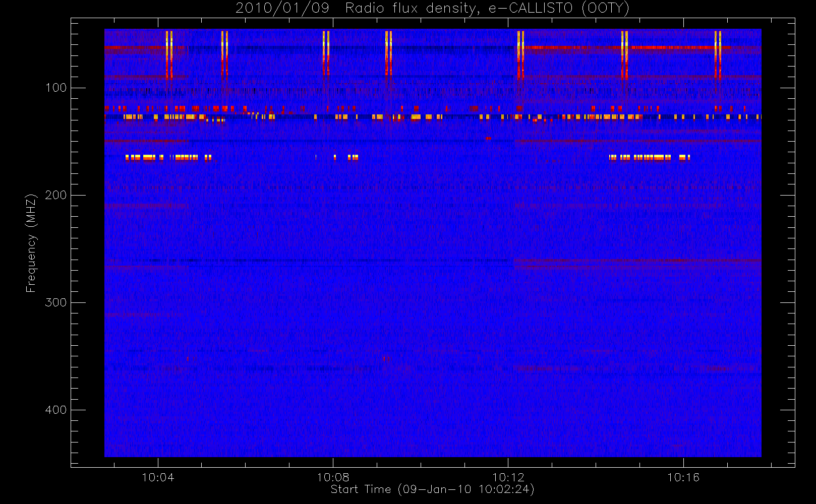Click the 10:12 time tick label
Screen dimensions: 816x504
(x=508, y=477)
